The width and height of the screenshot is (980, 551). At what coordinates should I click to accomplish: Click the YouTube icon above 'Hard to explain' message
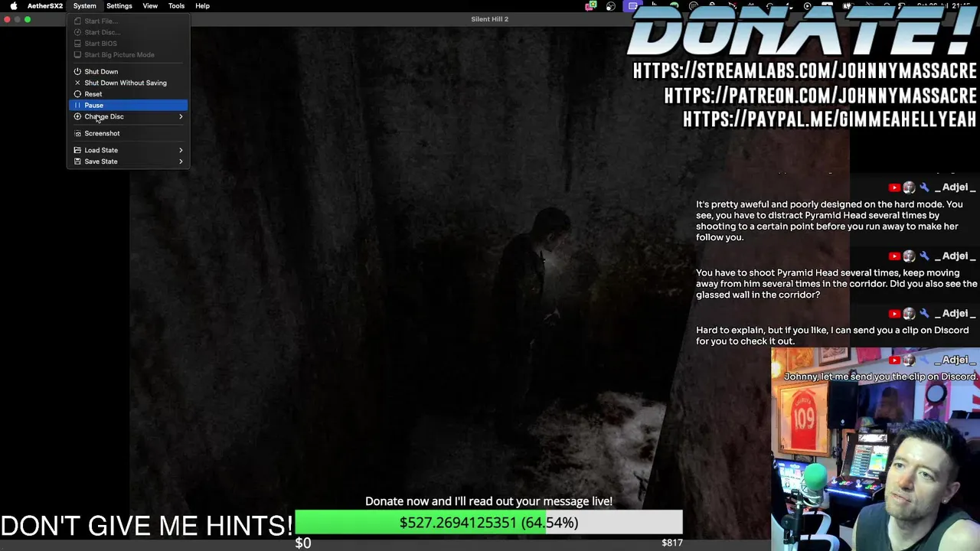click(894, 314)
